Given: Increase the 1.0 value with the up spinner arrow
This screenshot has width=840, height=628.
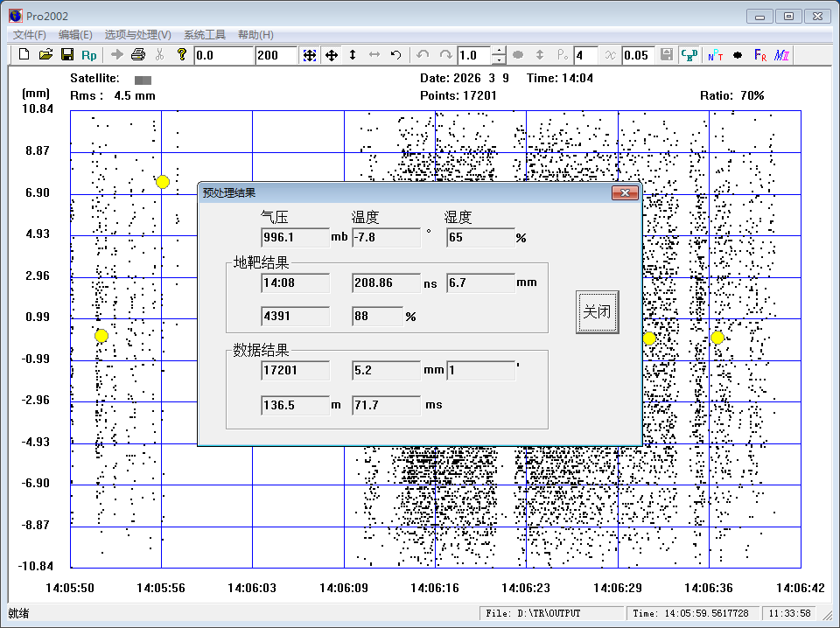Looking at the screenshot, I should 499,51.
